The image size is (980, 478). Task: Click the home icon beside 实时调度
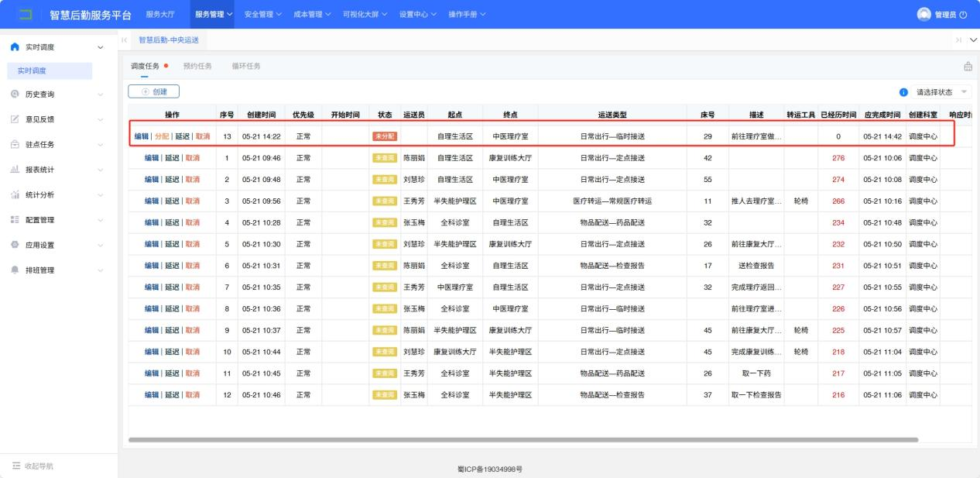tap(15, 47)
